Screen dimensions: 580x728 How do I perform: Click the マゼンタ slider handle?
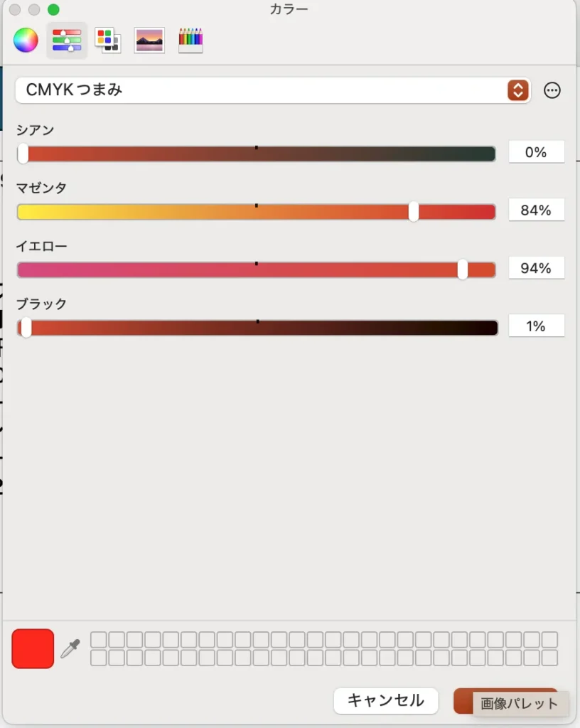(x=414, y=211)
